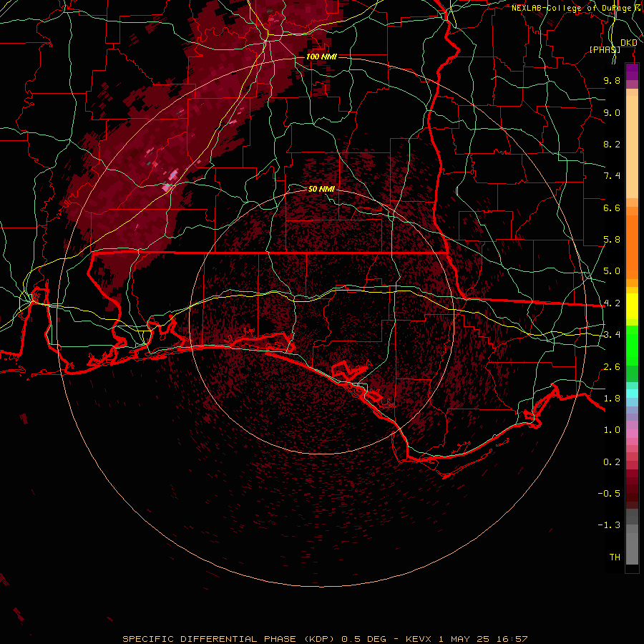Click the TH threshold label on the scale
This screenshot has height=644, width=644.
click(615, 557)
